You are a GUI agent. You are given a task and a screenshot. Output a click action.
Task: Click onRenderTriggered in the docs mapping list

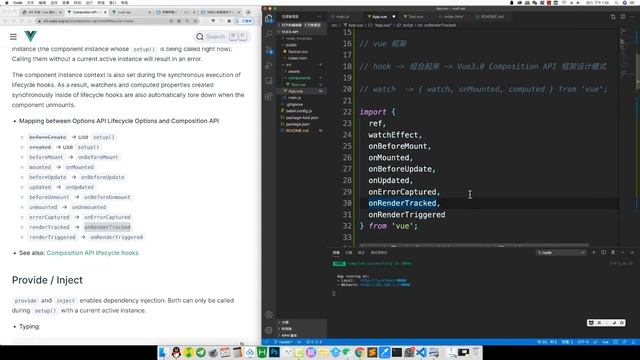coord(116,237)
